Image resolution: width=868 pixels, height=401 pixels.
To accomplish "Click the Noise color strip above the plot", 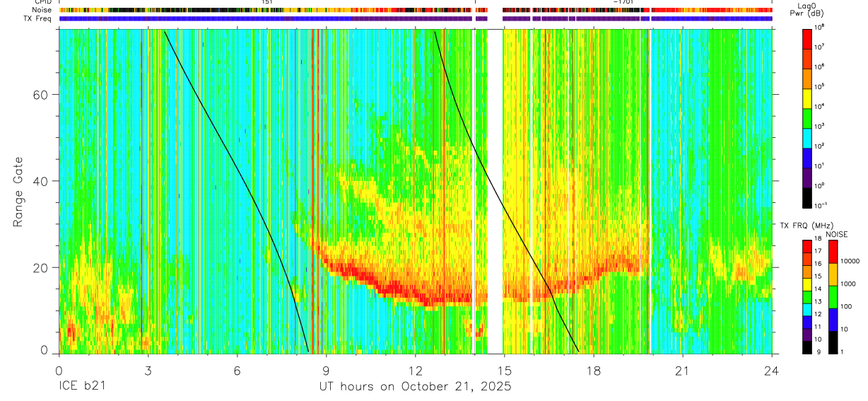I will pyautogui.click(x=416, y=10).
